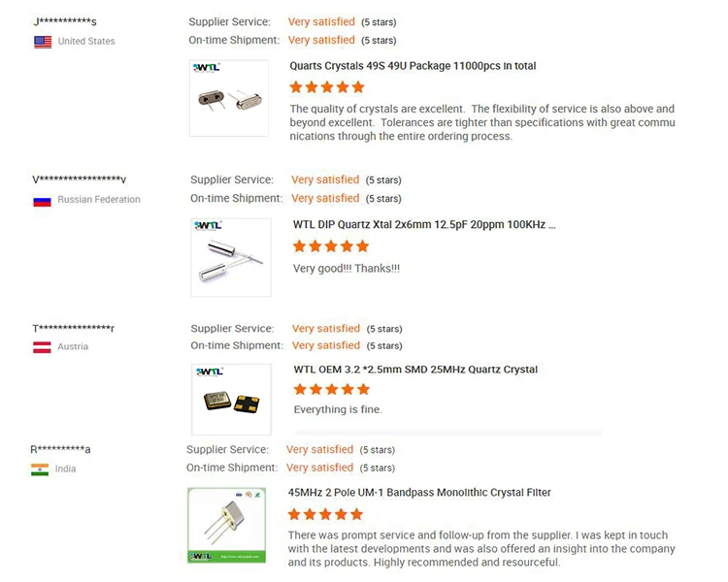Click star rating under Monolithic Crystal Filter title
The height and width of the screenshot is (582, 728).
tap(325, 514)
